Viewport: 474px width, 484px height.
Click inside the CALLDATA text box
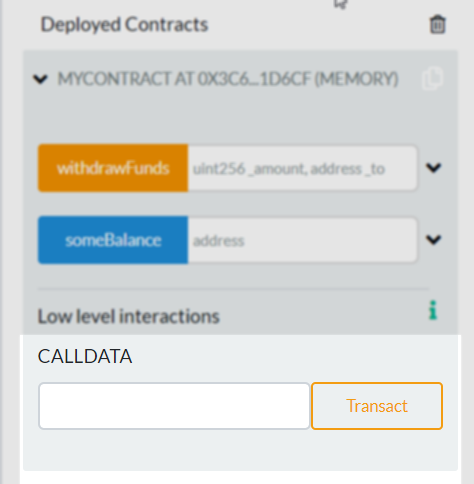(174, 406)
